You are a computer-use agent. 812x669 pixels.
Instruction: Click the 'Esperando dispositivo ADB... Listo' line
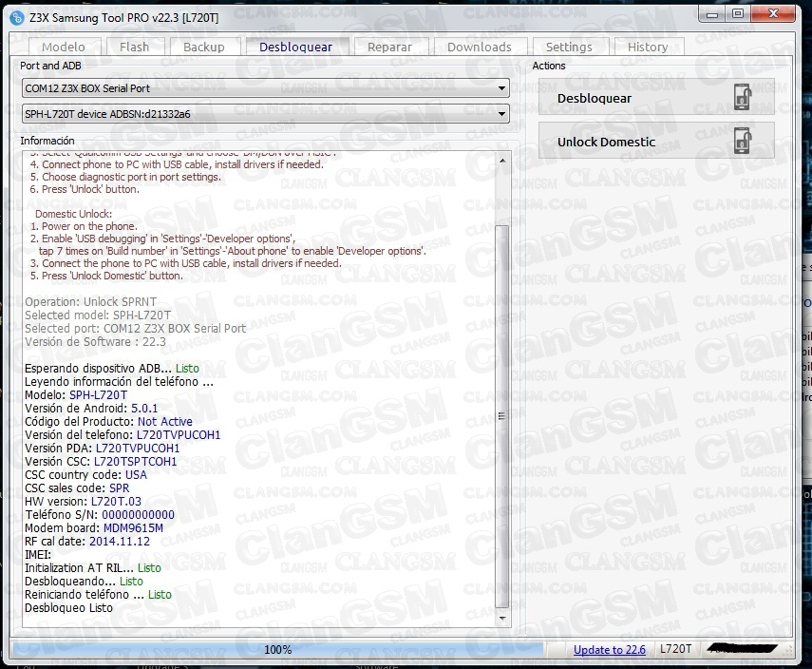(x=112, y=369)
